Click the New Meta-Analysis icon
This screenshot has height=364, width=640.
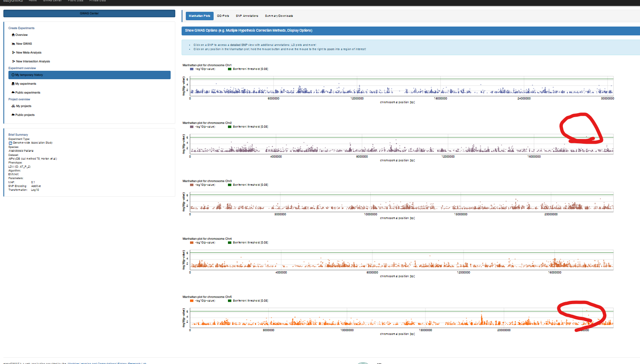[13, 53]
